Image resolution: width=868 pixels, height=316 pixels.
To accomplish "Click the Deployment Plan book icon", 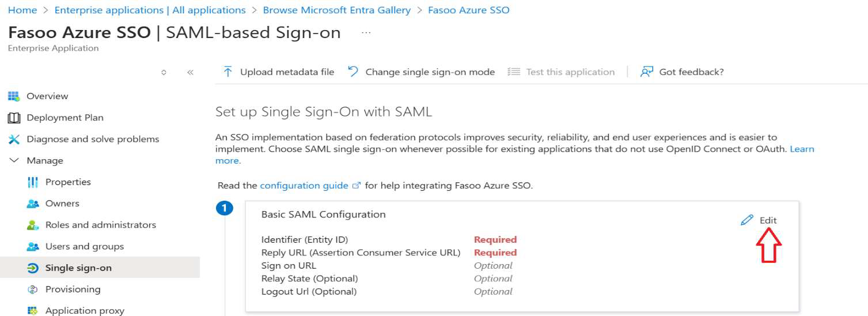I will click(14, 118).
